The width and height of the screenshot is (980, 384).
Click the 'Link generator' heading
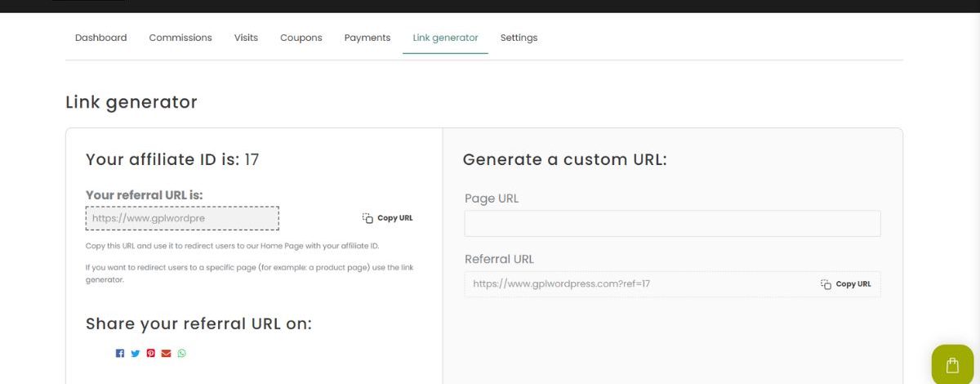pyautogui.click(x=131, y=102)
